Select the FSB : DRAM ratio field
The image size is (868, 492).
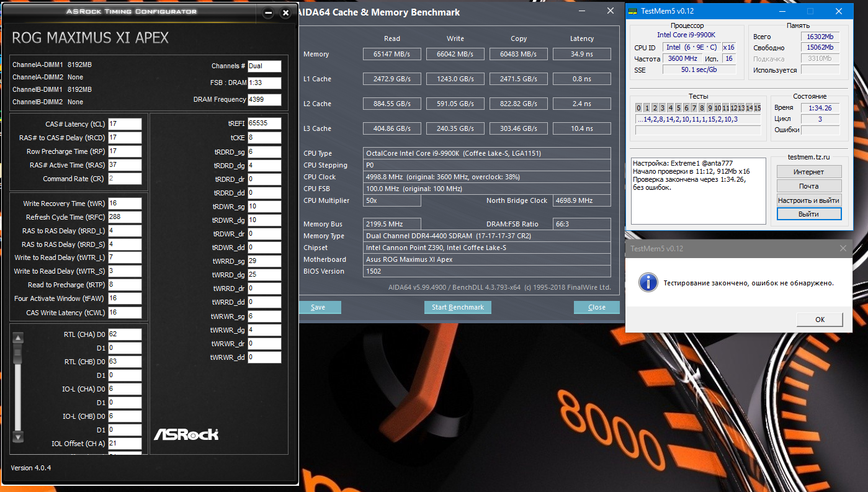point(264,83)
